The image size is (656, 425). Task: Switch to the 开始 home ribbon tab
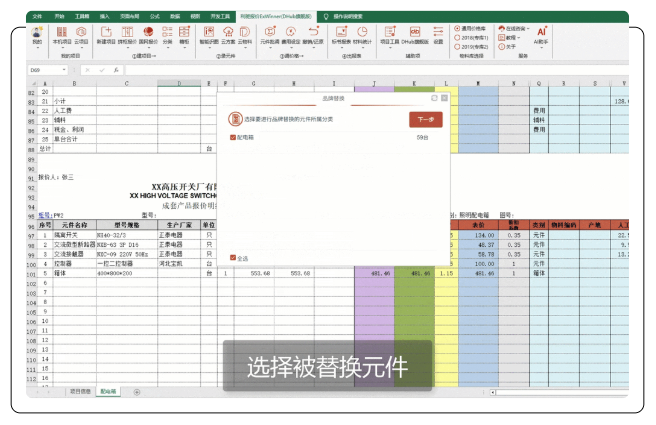[59, 17]
